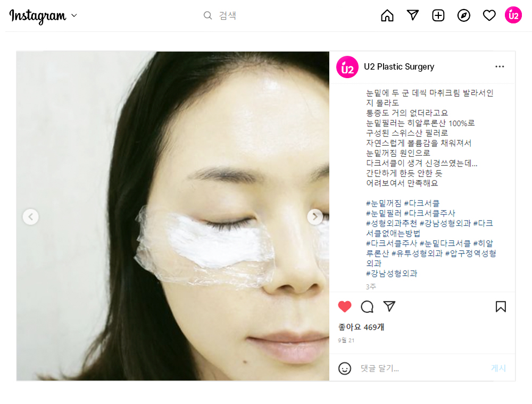Share the post via paper plane icon
The width and height of the screenshot is (532, 404).
pos(389,306)
